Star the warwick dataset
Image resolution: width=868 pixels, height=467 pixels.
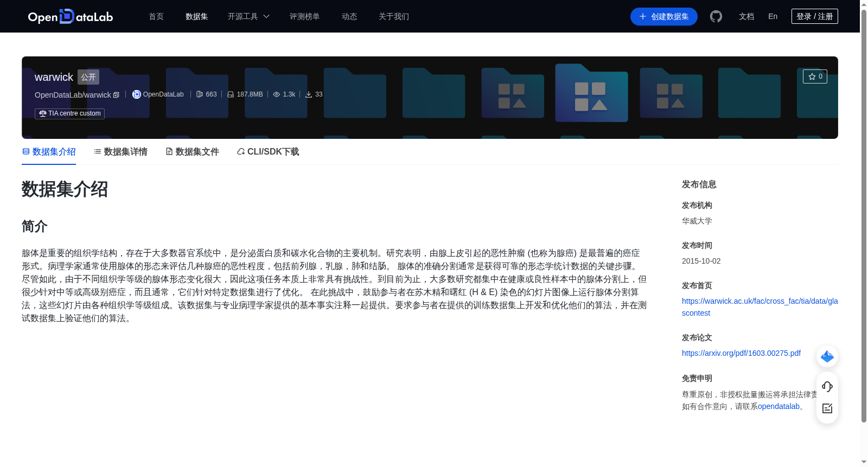coord(815,76)
